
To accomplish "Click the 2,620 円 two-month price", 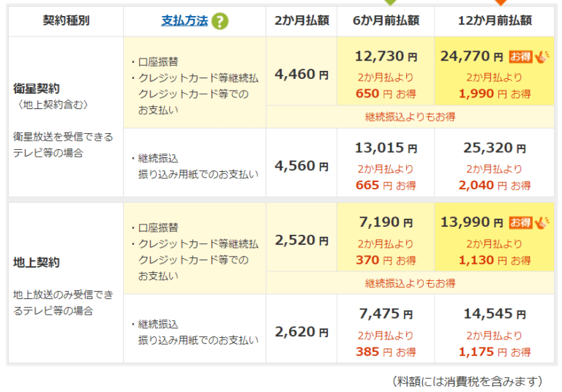I will (x=301, y=332).
